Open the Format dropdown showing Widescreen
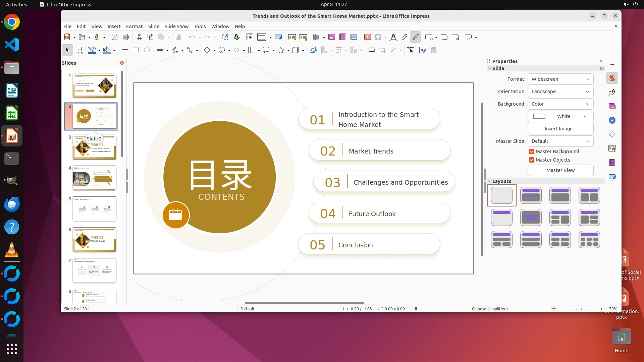The width and height of the screenshot is (644, 362). pos(560,79)
